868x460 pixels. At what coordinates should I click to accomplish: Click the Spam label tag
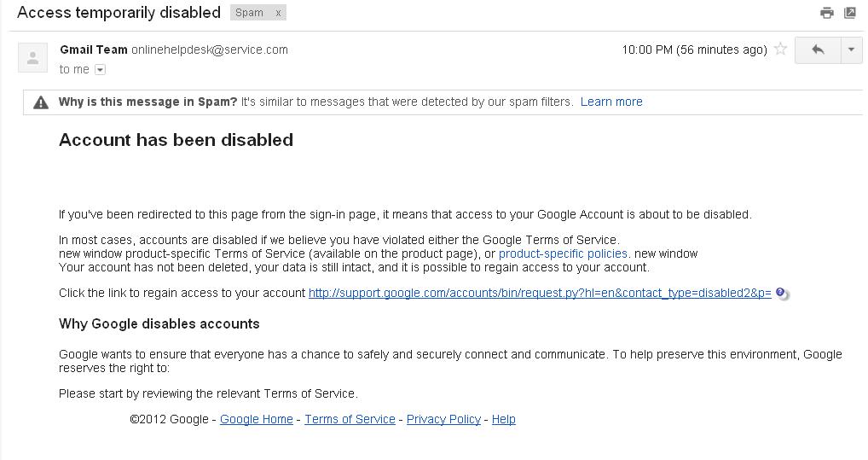pos(250,13)
